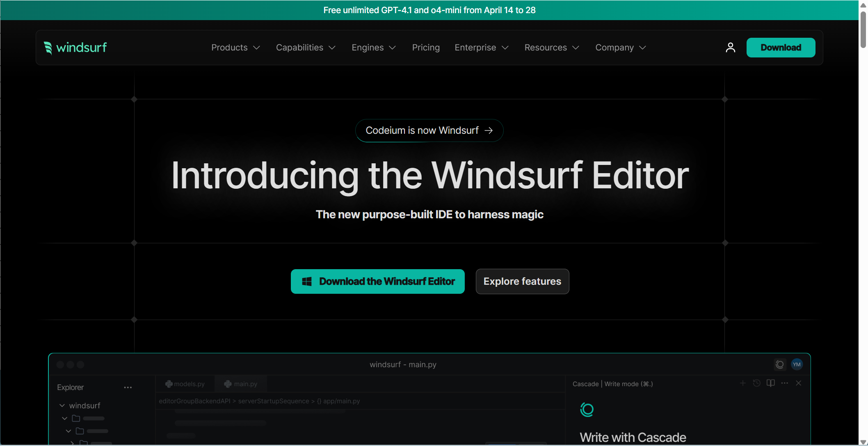Screen dimensions: 868x446
Task: Open Cascade history clock icon
Action: tap(756, 383)
